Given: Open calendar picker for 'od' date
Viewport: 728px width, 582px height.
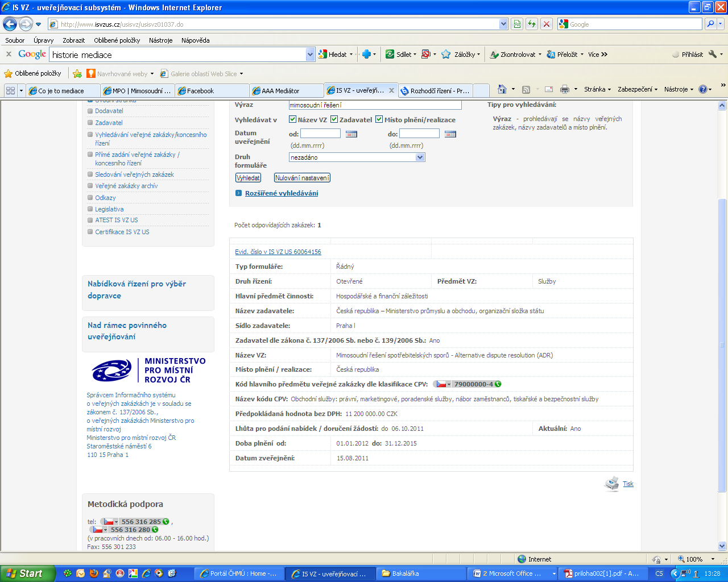Looking at the screenshot, I should pyautogui.click(x=351, y=134).
